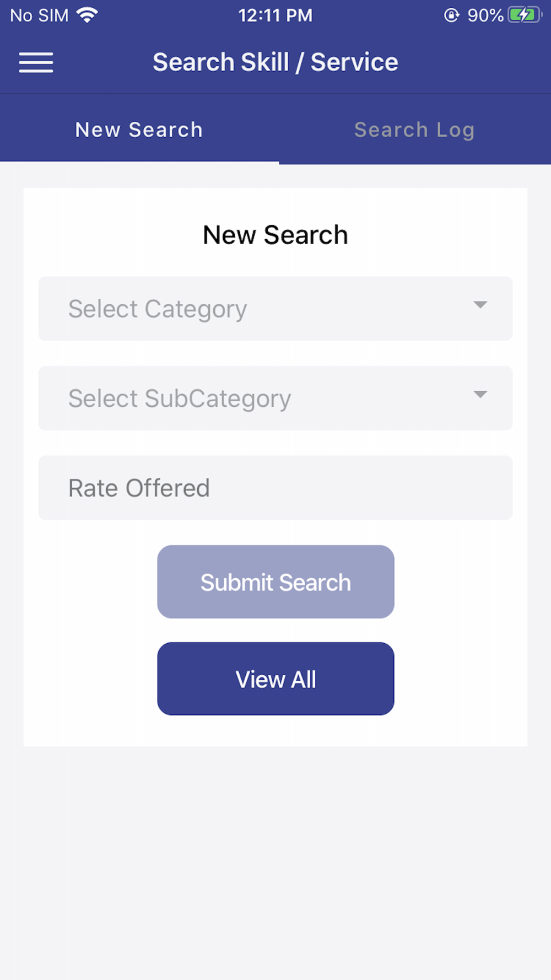Viewport: 551px width, 980px height.
Task: Open the Select Category combo box
Action: point(275,309)
